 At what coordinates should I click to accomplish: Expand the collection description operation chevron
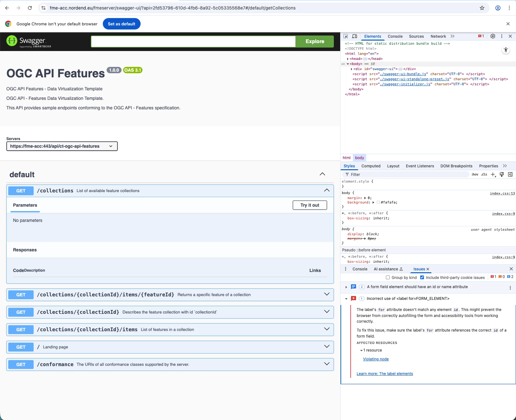(327, 312)
